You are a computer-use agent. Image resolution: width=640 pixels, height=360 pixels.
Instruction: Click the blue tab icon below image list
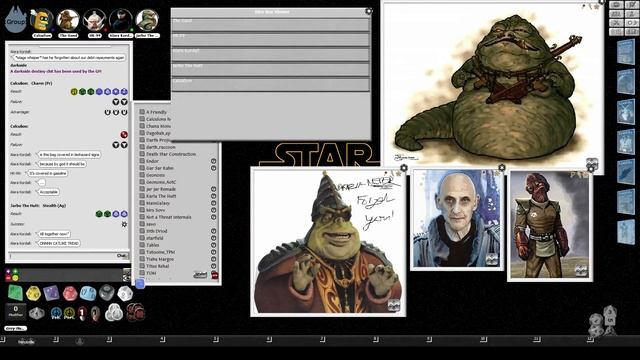[140, 283]
